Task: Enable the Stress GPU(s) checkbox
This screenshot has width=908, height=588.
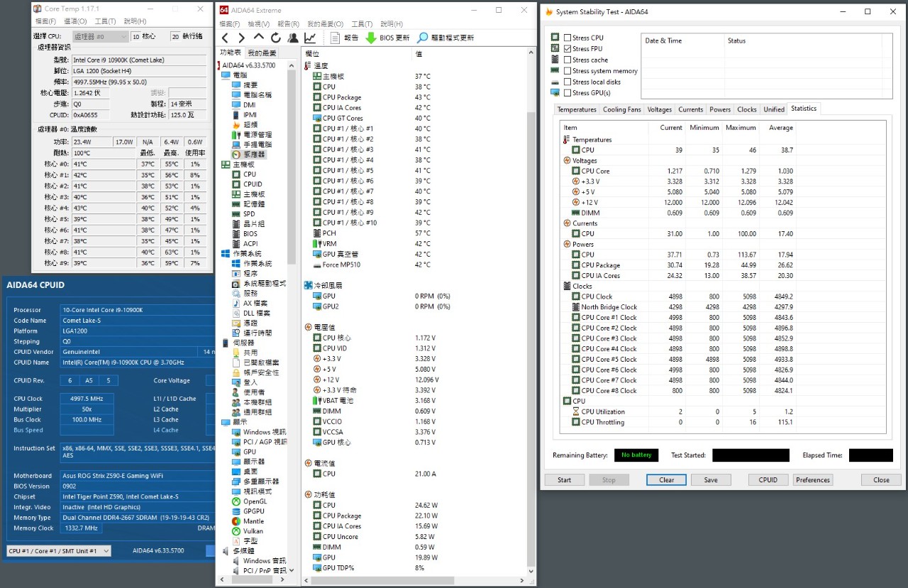Action: (x=567, y=93)
